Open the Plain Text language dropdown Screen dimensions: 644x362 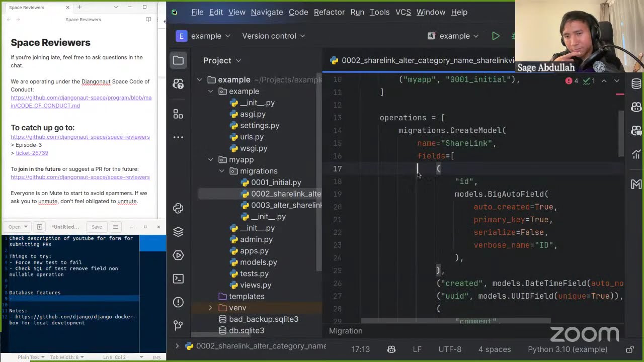pyautogui.click(x=31, y=357)
